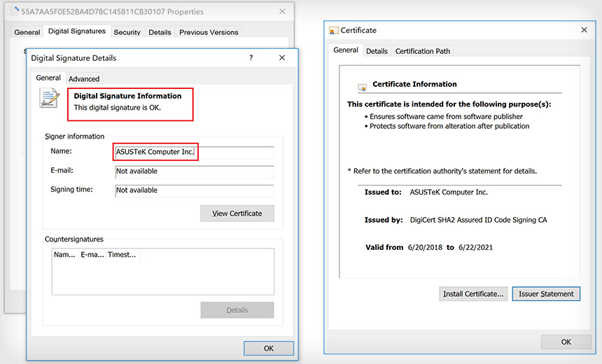Close the Digital Signature Details dialog
602x364 pixels.
click(282, 57)
